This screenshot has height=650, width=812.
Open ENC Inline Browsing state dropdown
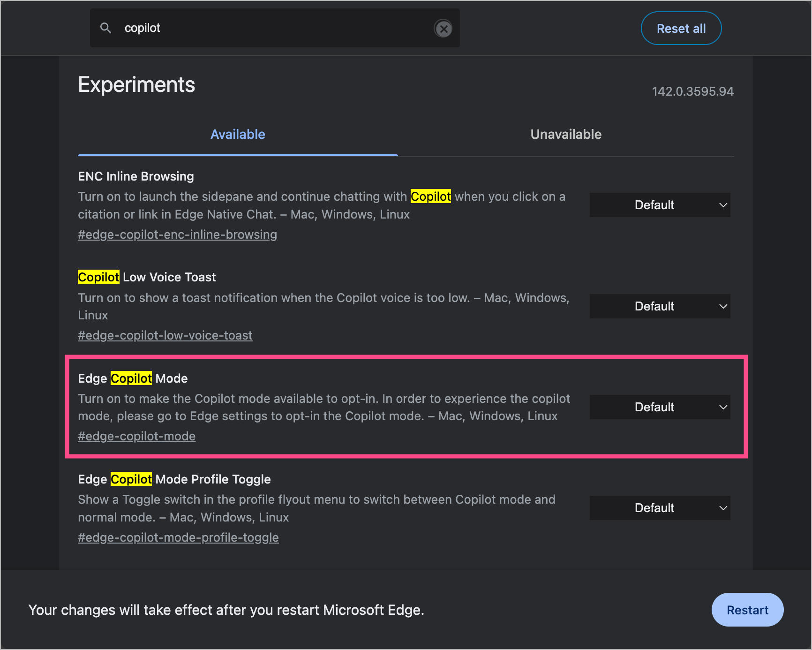[660, 205]
